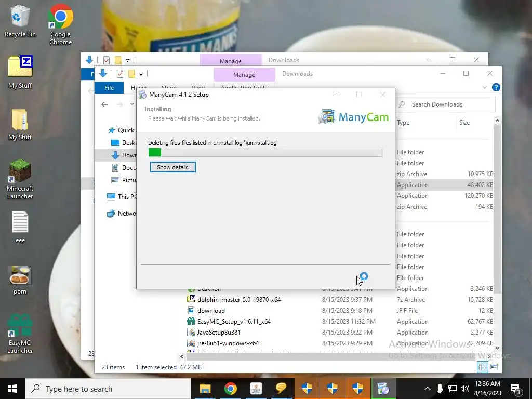Switch to the ManyCam setup taskbar icon

[x=383, y=389]
